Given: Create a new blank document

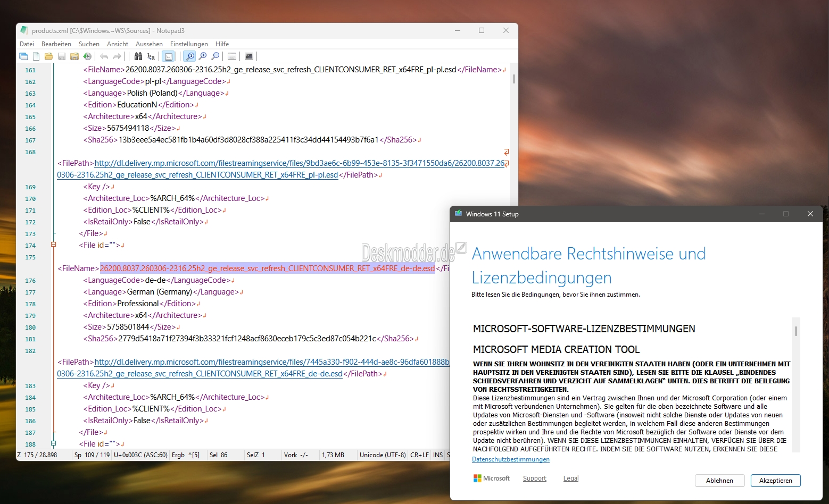Looking at the screenshot, I should (x=36, y=56).
